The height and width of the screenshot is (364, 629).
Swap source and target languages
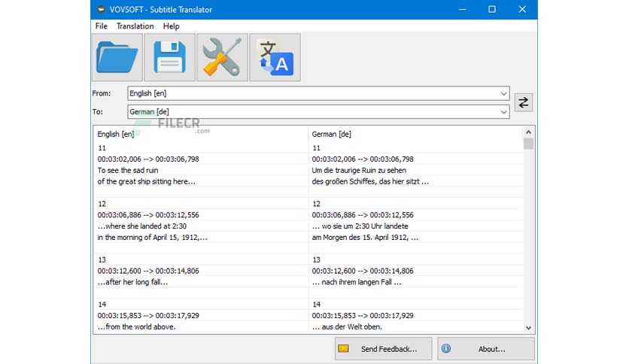524,102
